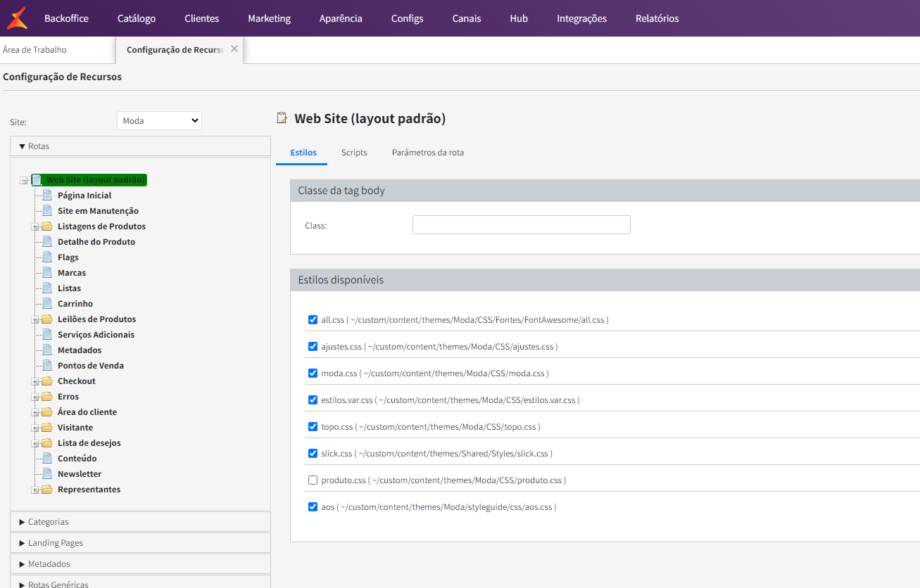The height and width of the screenshot is (588, 920).
Task: Select Newsletter route in the tree
Action: [x=80, y=474]
